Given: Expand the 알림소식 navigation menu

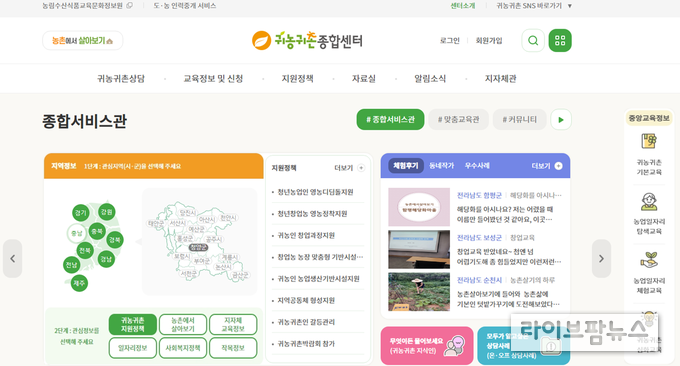Looking at the screenshot, I should (x=430, y=78).
